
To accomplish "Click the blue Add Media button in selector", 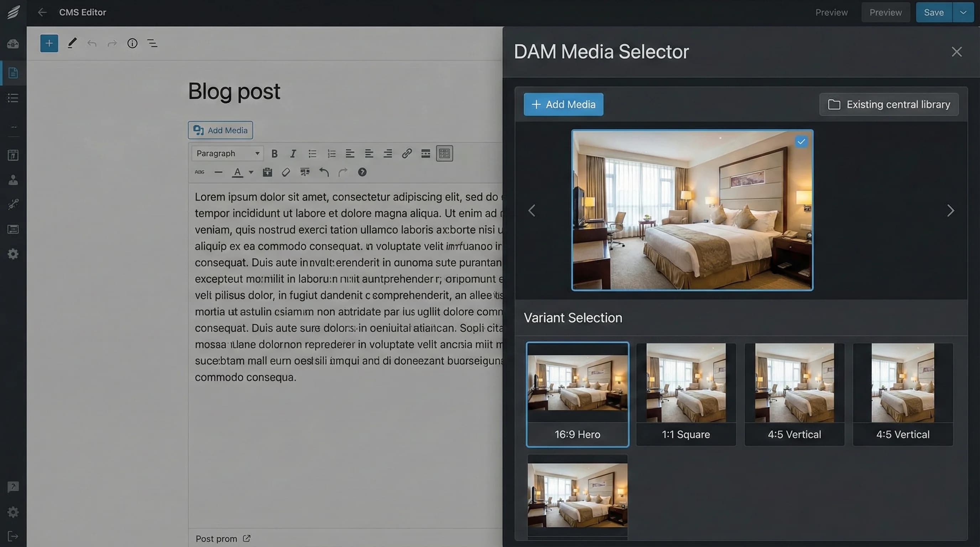I will tap(563, 104).
